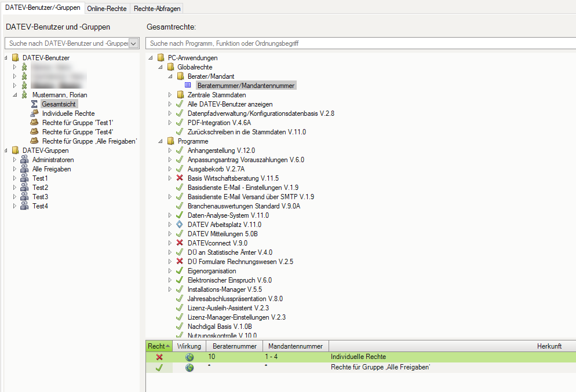This screenshot has height=392, width=576.
Task: Click the Zentrale Stammdaten folder icon
Action: pos(180,95)
